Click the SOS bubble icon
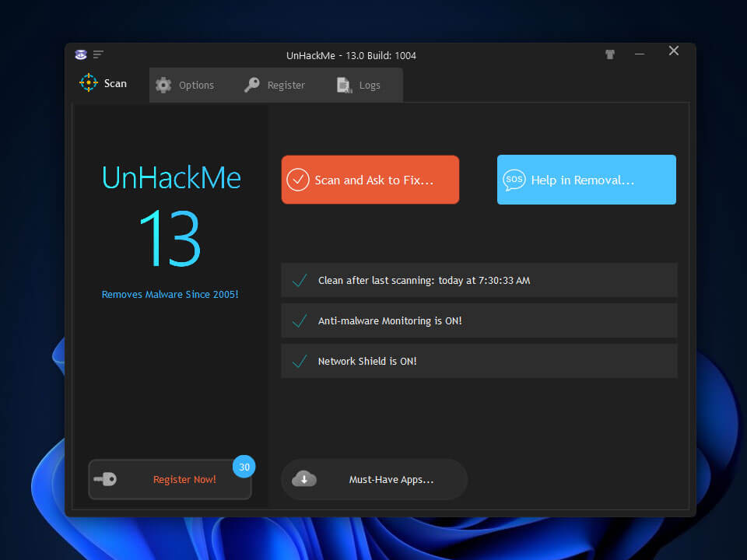The width and height of the screenshot is (747, 560). point(514,180)
